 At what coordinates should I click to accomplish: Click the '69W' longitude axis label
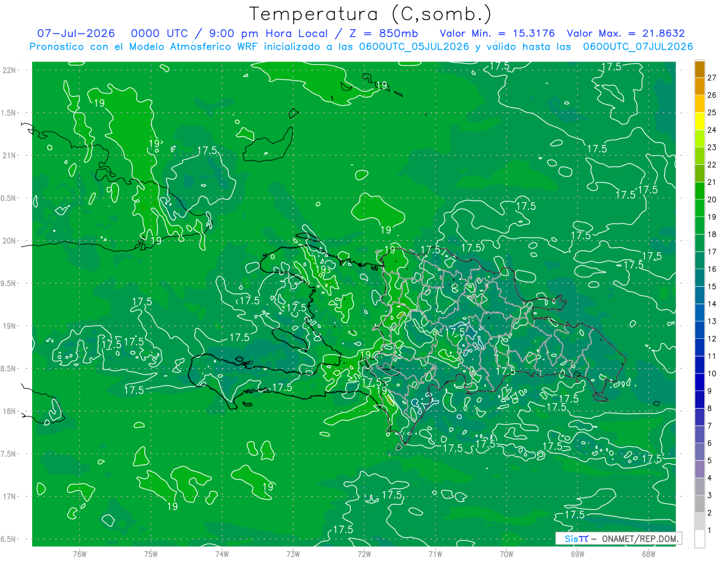point(578,554)
